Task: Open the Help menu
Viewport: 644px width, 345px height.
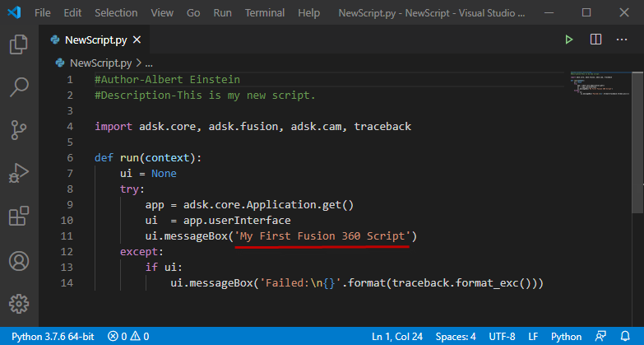Action: click(x=309, y=12)
